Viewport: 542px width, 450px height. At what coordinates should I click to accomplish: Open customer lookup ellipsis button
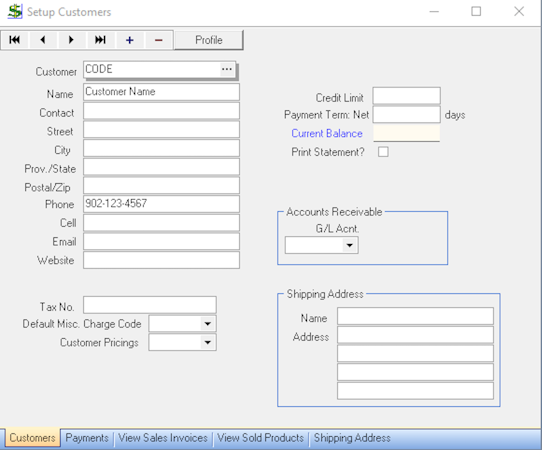coord(227,69)
